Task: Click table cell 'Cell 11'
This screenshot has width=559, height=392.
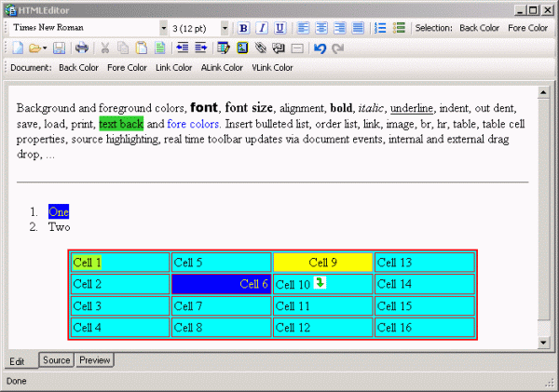Action: (x=323, y=306)
